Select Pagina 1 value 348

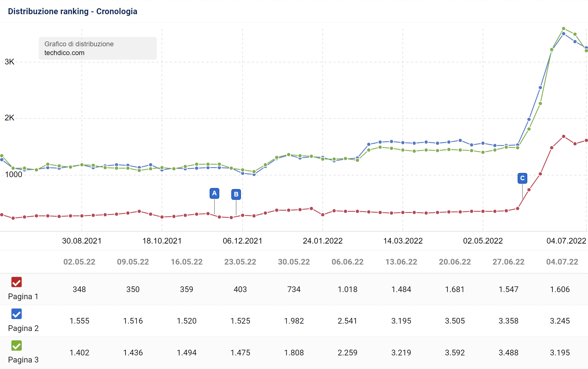(x=79, y=289)
